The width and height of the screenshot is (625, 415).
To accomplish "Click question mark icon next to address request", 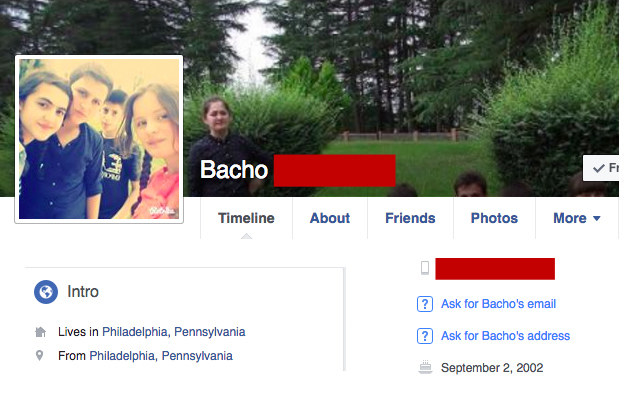I will pos(425,336).
